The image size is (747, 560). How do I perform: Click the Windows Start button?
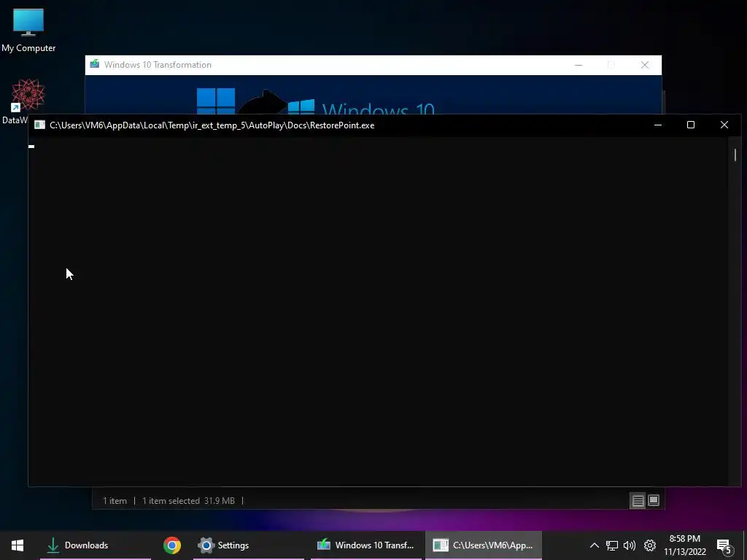click(x=18, y=545)
